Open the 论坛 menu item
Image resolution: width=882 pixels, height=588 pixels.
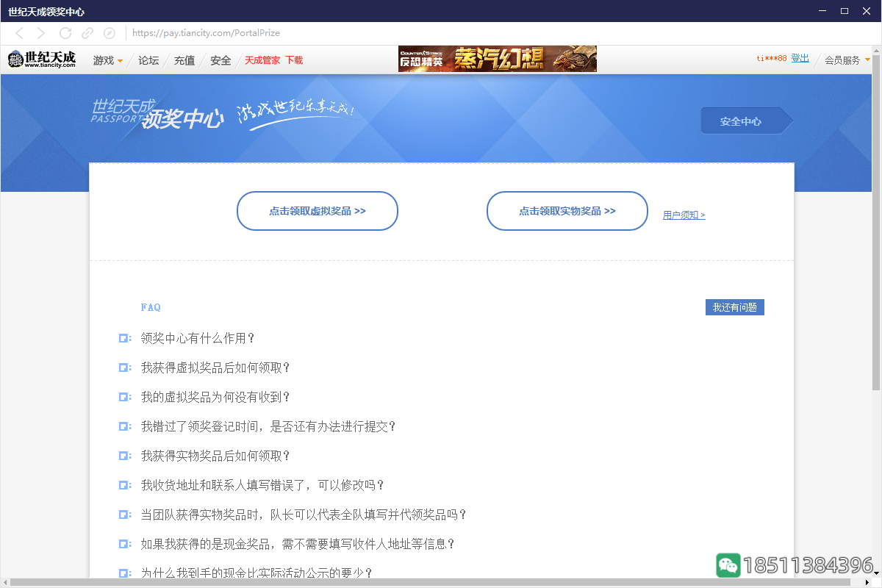coord(148,60)
